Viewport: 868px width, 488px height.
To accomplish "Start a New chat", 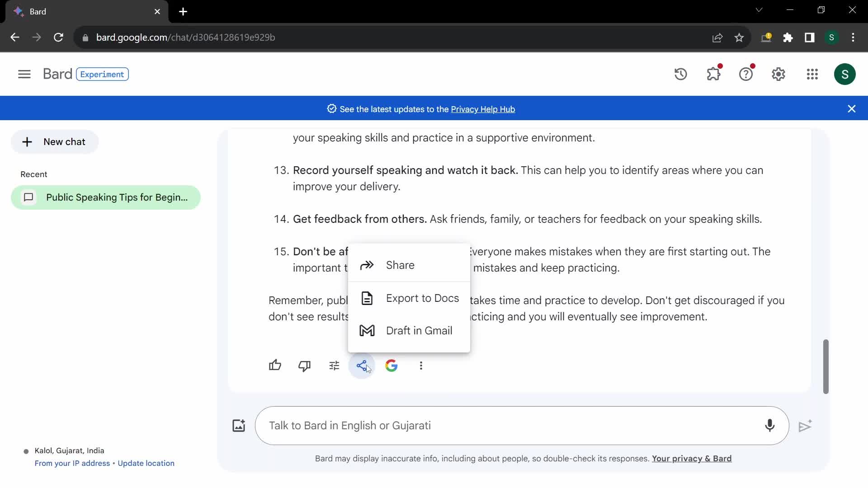I will pyautogui.click(x=54, y=142).
